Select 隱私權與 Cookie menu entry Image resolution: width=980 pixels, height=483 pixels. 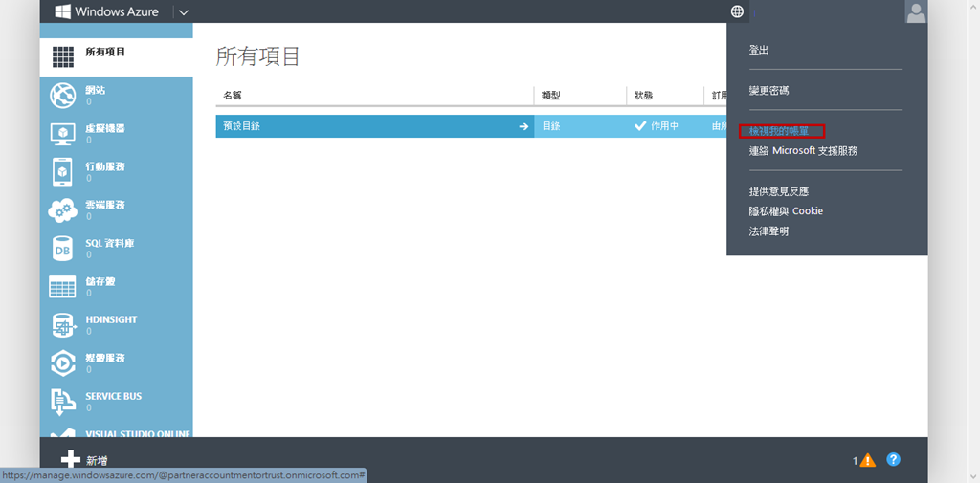786,211
